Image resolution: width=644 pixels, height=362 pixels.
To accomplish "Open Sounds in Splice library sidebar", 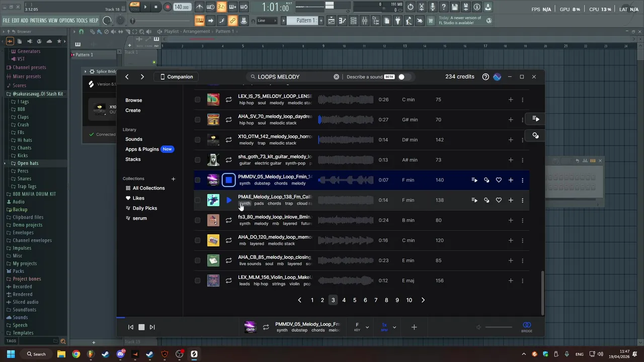I will pyautogui.click(x=134, y=139).
